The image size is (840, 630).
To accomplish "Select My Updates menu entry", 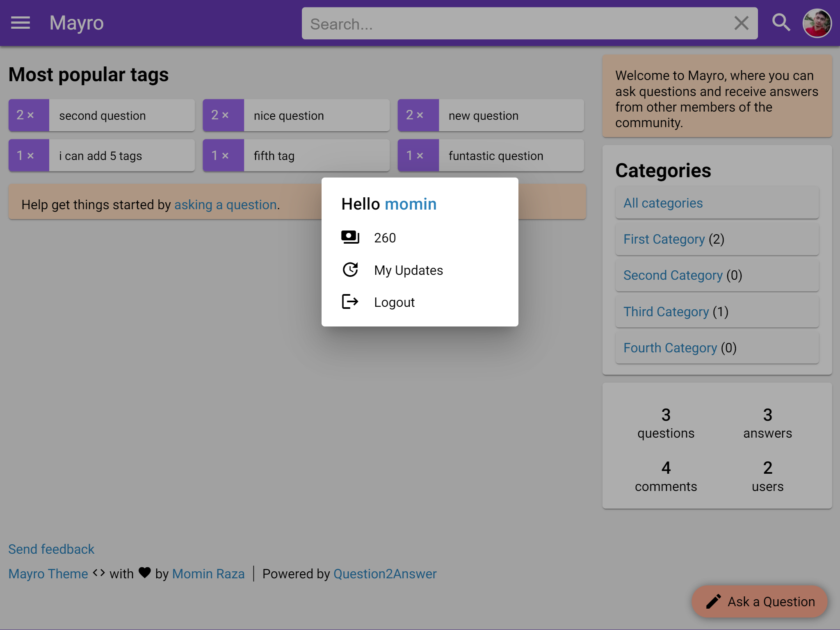I will 408,270.
